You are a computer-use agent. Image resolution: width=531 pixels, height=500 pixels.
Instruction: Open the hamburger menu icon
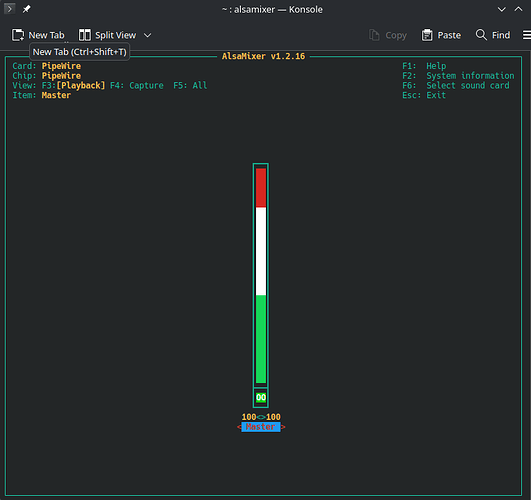(527, 35)
